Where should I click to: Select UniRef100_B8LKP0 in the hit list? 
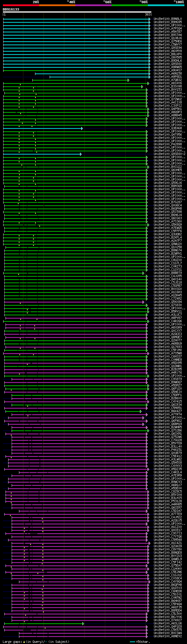tap(168, 54)
